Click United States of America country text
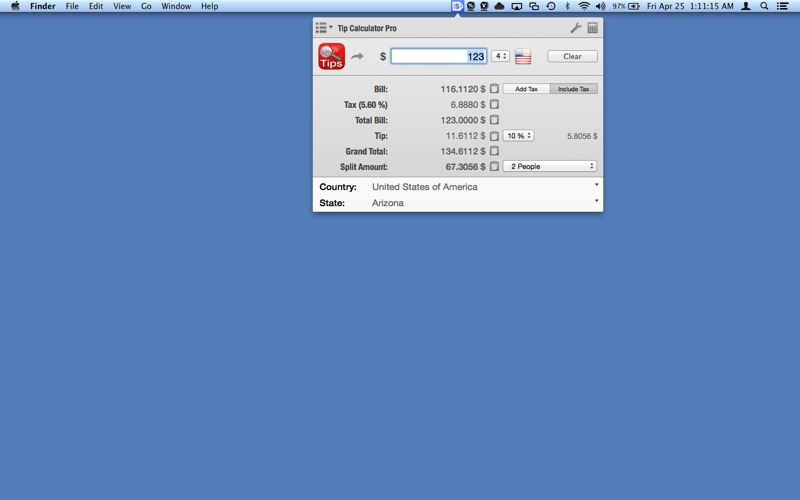This screenshot has height=500, width=800. [424, 187]
